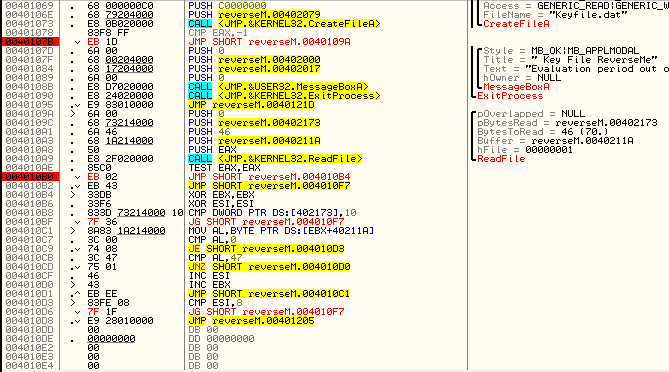The height and width of the screenshot is (372, 669).
Task: Click the CMP AL,47 instruction
Action: [x=215, y=258]
